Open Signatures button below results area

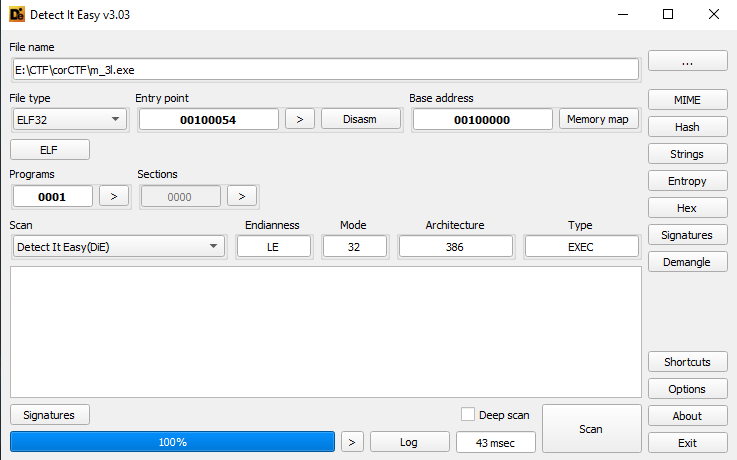(x=50, y=414)
